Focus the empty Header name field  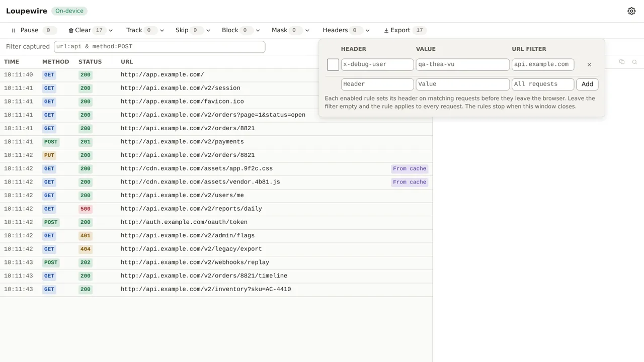click(x=377, y=84)
